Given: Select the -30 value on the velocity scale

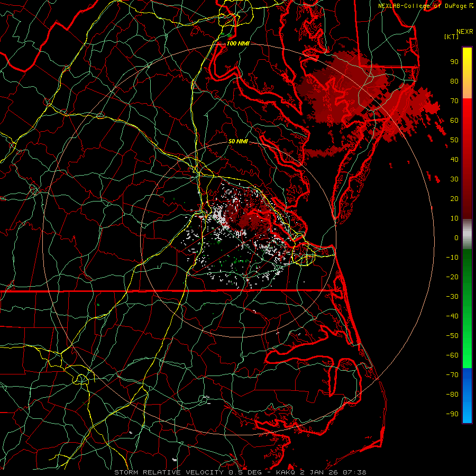Looking at the screenshot, I should (452, 297).
